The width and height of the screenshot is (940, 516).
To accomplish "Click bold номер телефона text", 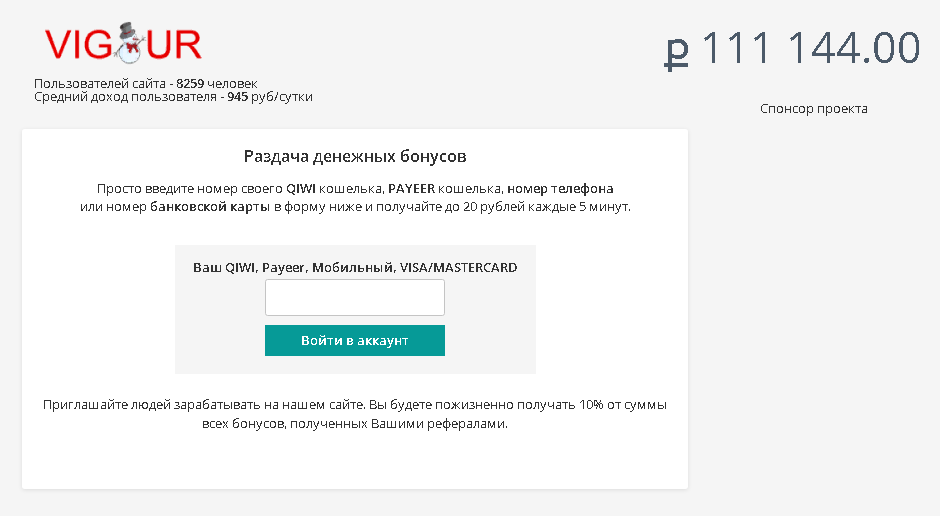I will point(560,188).
